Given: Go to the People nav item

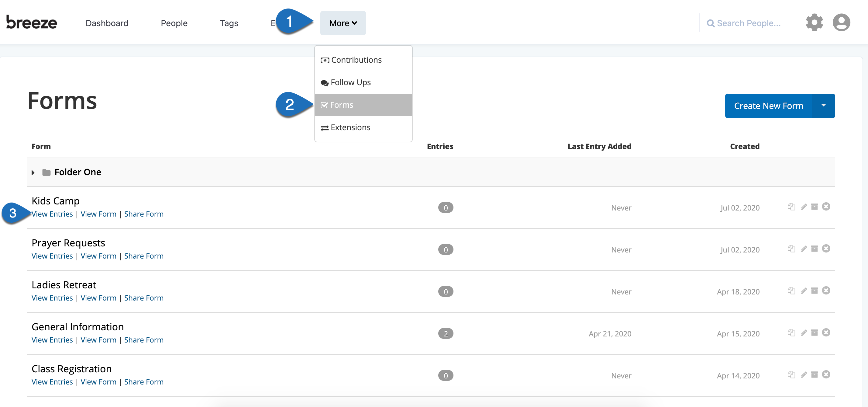Looking at the screenshot, I should click(x=174, y=23).
